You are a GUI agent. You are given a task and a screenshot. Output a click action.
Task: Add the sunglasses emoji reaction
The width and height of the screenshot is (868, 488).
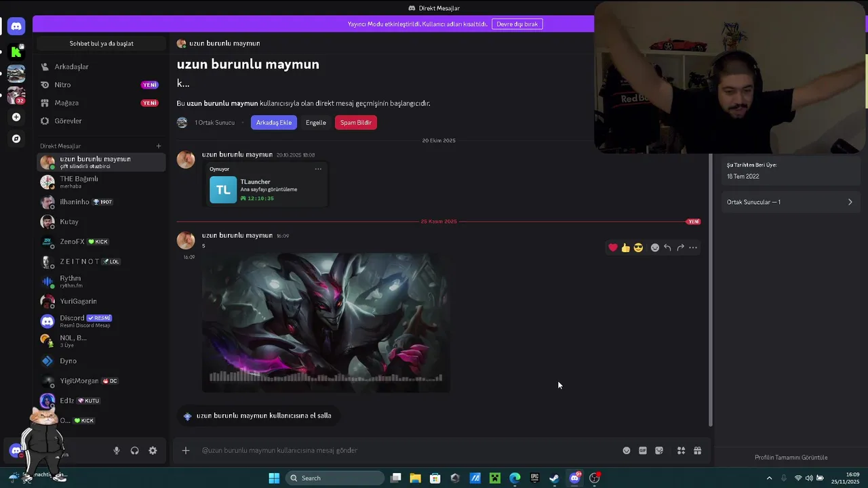coord(638,247)
